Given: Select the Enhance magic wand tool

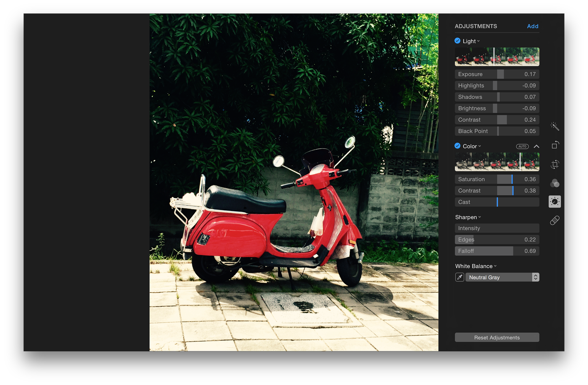Looking at the screenshot, I should pos(555,126).
